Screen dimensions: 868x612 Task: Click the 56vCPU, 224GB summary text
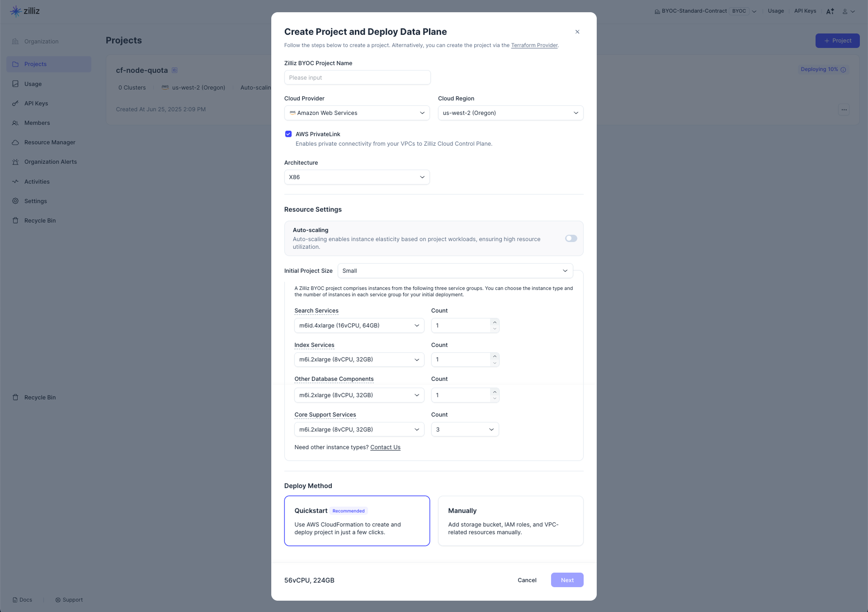[309, 580]
